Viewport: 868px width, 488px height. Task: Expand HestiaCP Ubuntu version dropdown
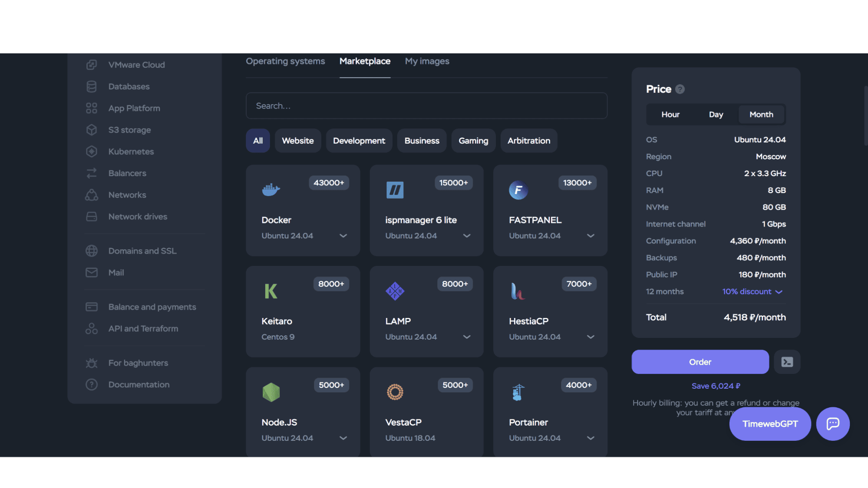tap(591, 337)
